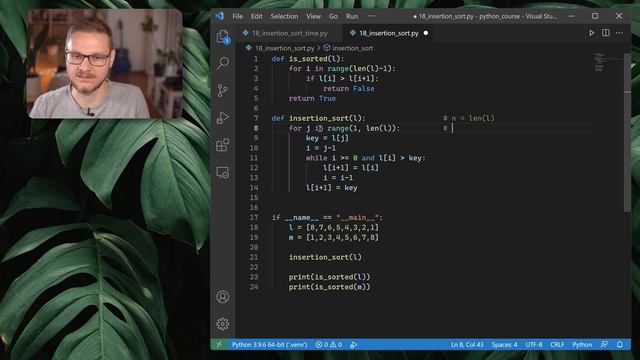Open the File menu
The width and height of the screenshot is (640, 360).
[x=238, y=16]
